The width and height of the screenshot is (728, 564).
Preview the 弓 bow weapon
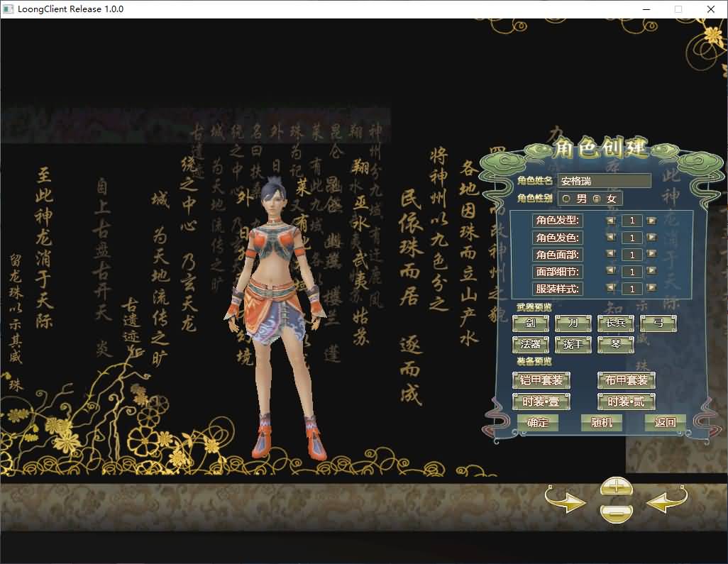click(658, 324)
